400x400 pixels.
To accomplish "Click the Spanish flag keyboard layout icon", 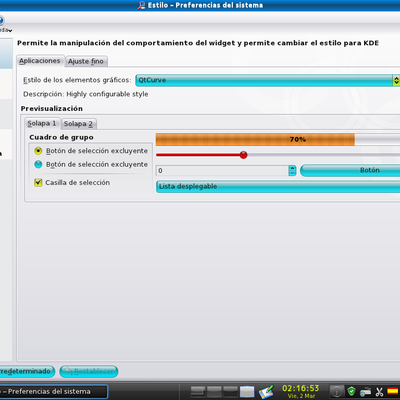I will point(393,391).
